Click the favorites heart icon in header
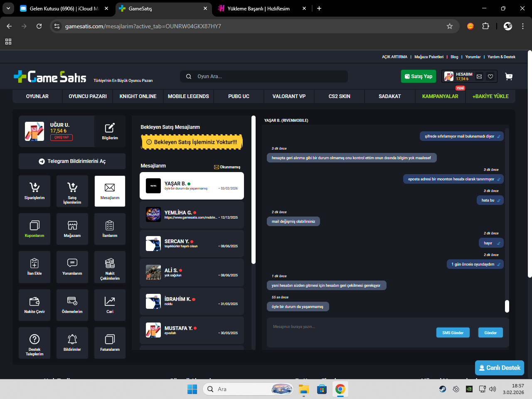This screenshot has width=532, height=399. tap(490, 76)
